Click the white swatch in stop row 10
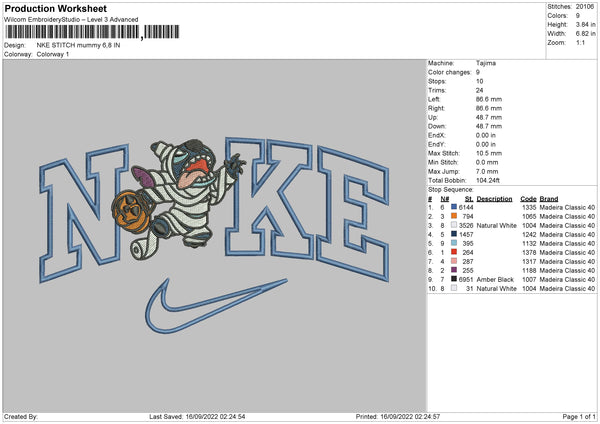The image size is (600, 424). coord(454,288)
